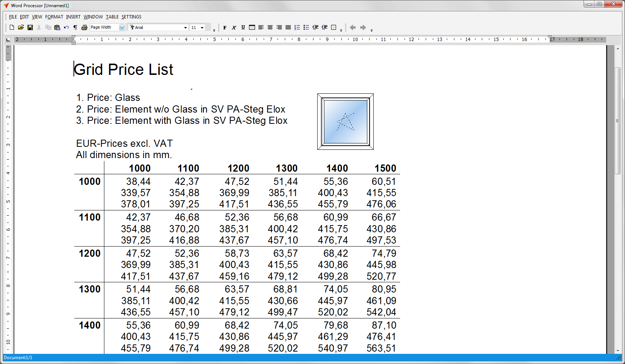Open the FORMAT menu

54,17
